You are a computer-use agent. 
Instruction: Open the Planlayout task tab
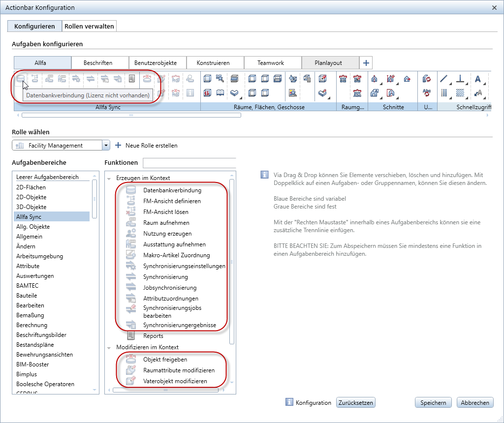328,63
